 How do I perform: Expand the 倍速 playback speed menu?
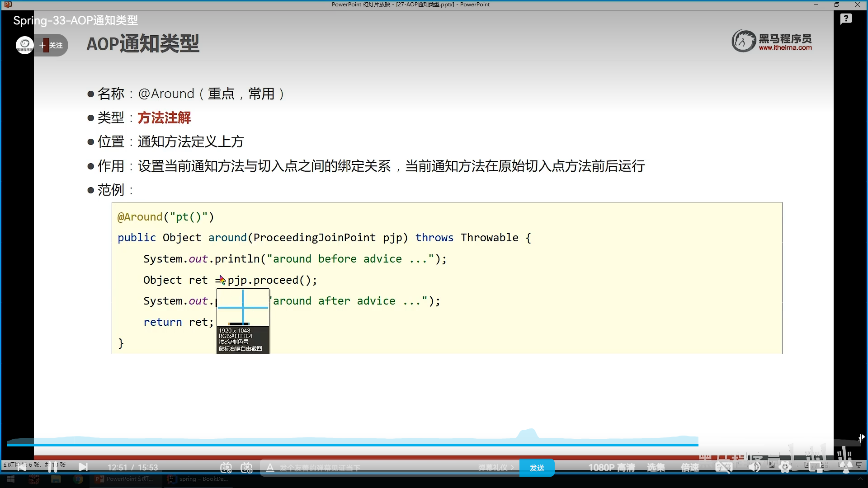pyautogui.click(x=690, y=468)
